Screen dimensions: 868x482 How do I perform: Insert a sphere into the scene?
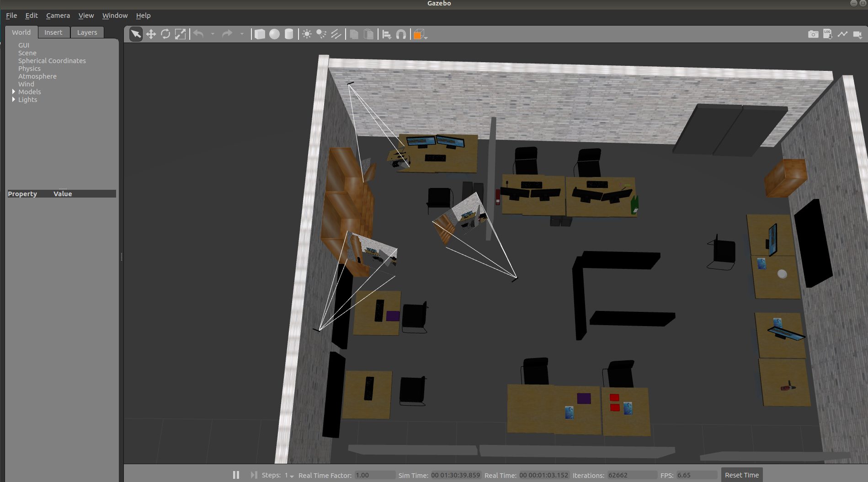(274, 34)
